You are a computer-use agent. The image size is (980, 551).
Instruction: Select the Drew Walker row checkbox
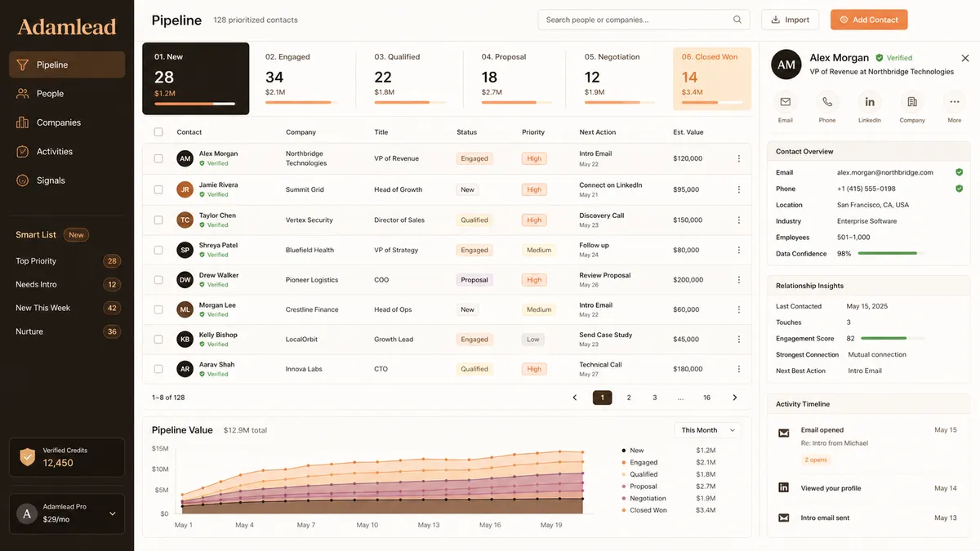click(158, 280)
